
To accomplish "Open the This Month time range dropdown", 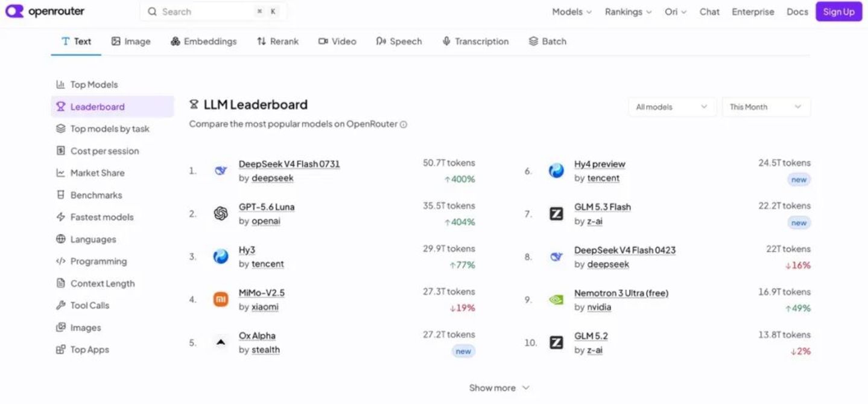I will tap(766, 107).
